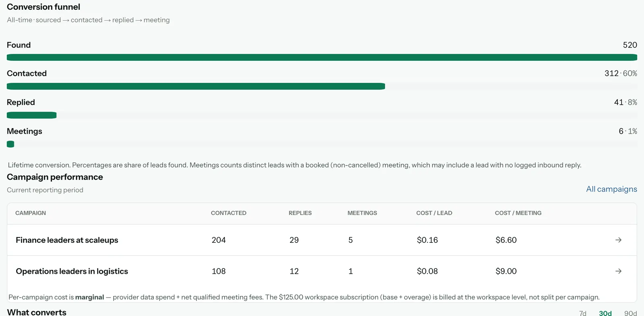Screen dimensions: 644x316
Task: Click replies value 29 for Finance leaders
Action: 294,240
